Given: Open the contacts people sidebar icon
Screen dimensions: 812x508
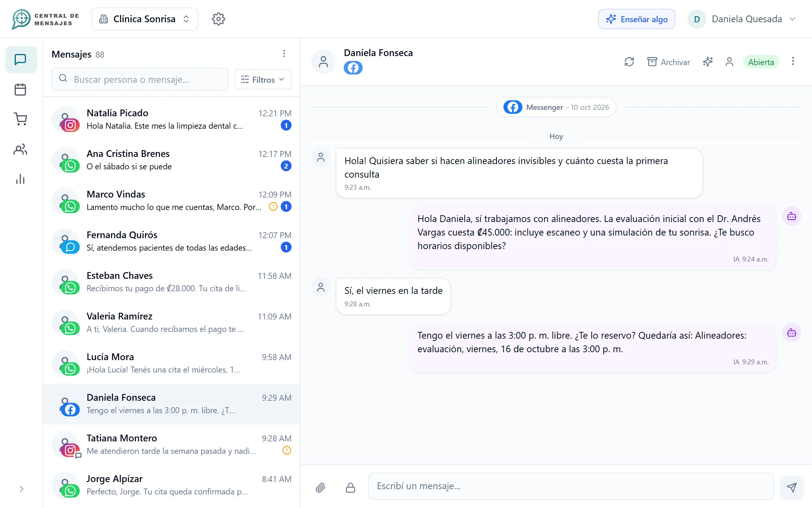Looking at the screenshot, I should coord(21,149).
